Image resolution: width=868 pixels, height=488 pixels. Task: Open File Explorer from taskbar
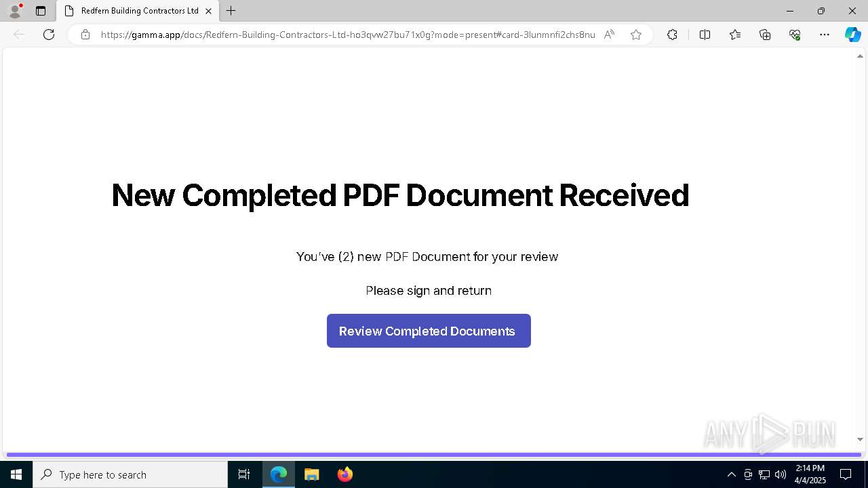312,474
